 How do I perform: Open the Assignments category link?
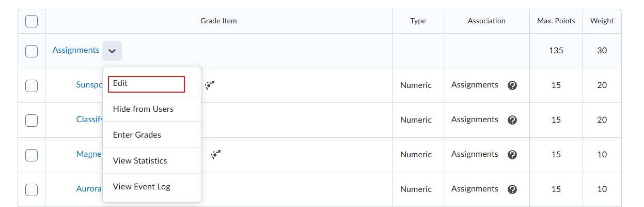(76, 50)
